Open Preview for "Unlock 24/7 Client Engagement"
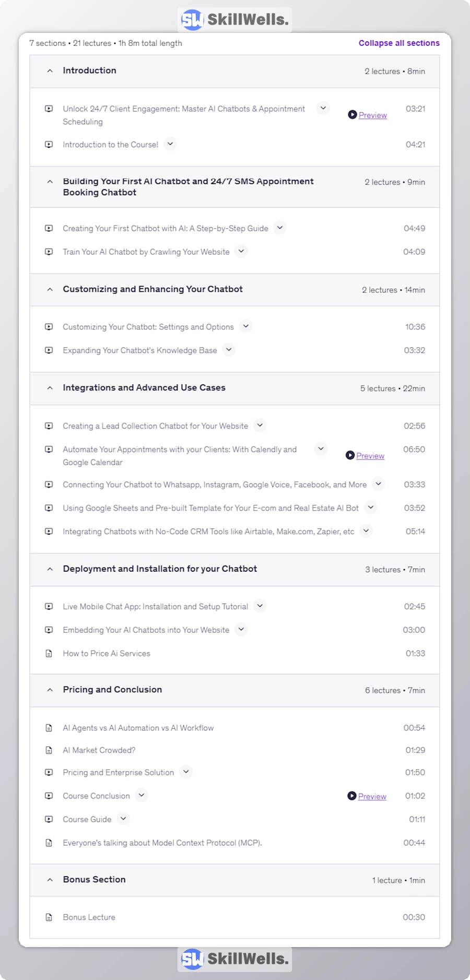The width and height of the screenshot is (470, 980). coord(372,115)
